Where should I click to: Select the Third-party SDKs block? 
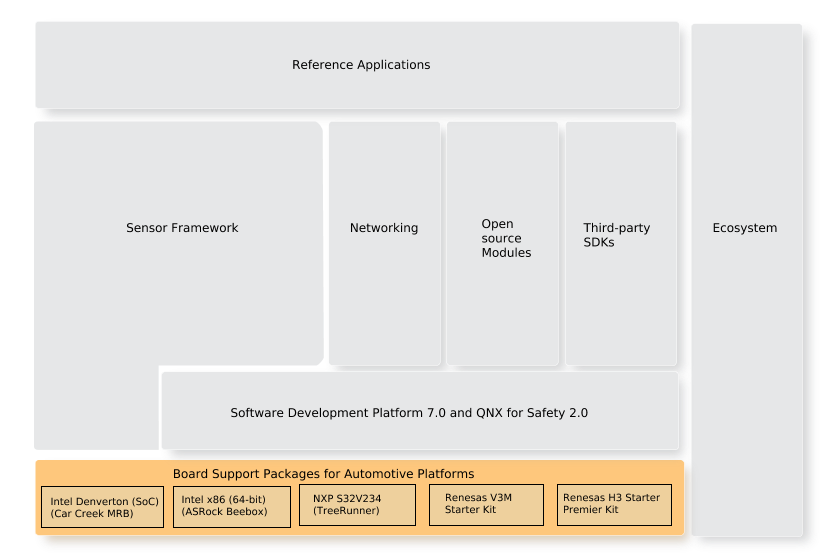tap(620, 235)
